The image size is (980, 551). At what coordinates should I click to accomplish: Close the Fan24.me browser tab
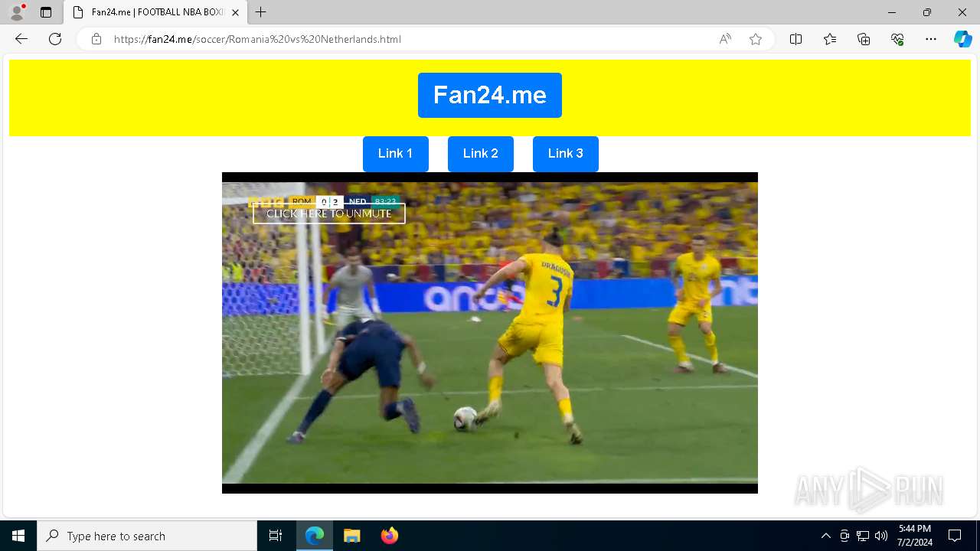point(235,12)
